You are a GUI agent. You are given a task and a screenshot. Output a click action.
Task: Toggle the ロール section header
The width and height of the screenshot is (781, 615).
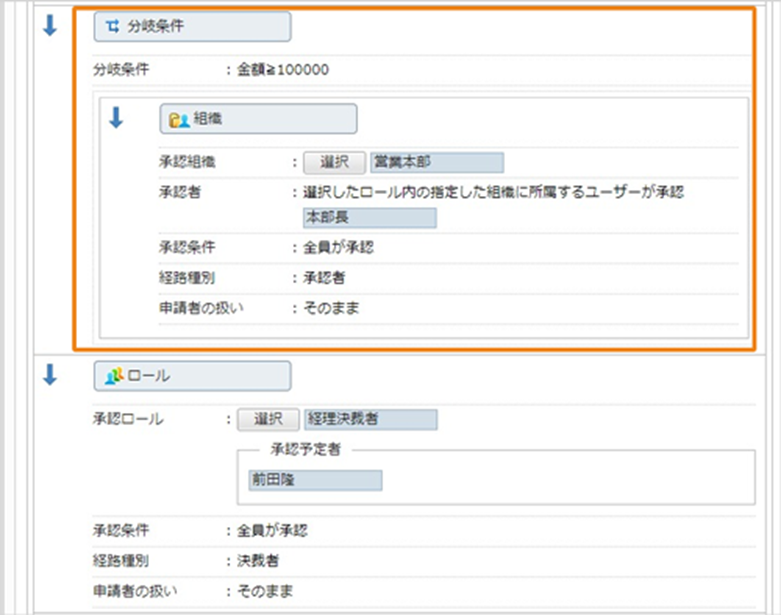[192, 376]
